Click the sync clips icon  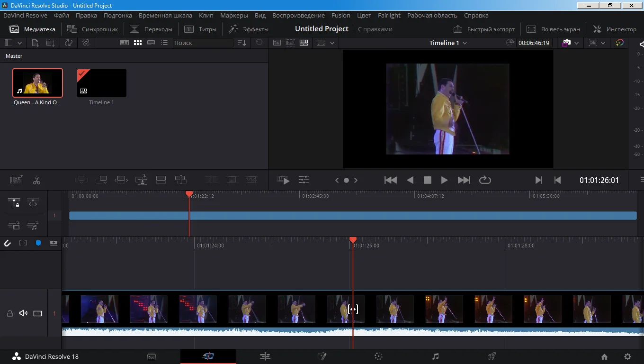coord(69,43)
